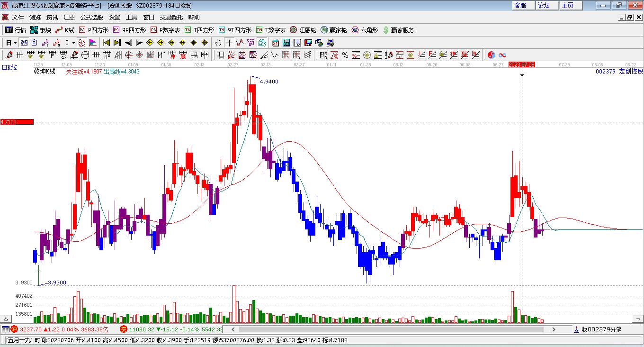Click the 4.7183 red price marker
644x347 pixels.
click(17, 122)
